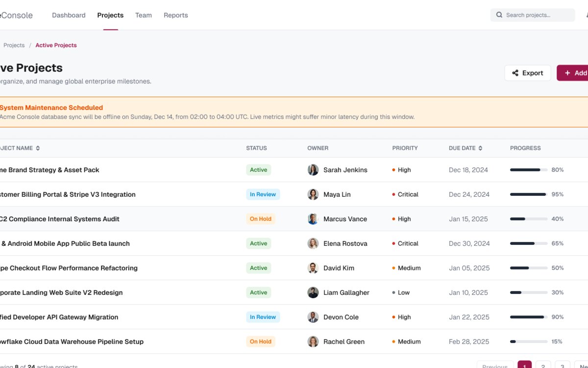Click the Priority column header
The width and height of the screenshot is (588, 368).
(405, 148)
